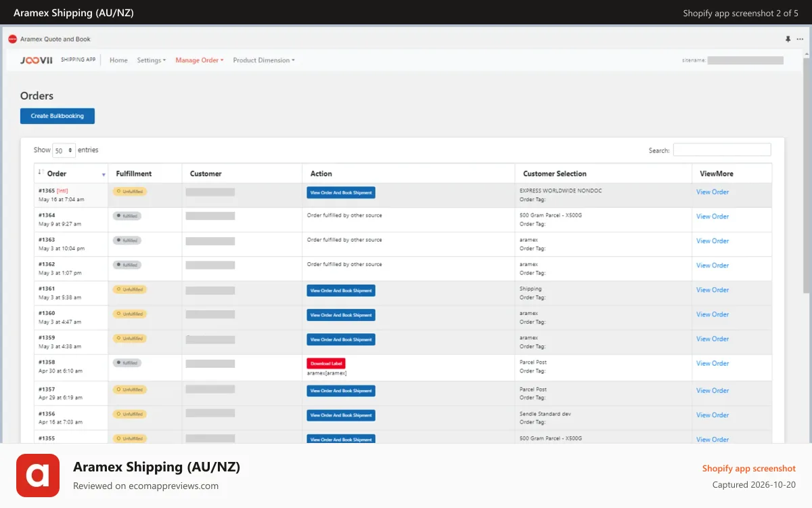Click the Fulfilled badge for order #1358
This screenshot has width=812, height=508.
pyautogui.click(x=127, y=362)
